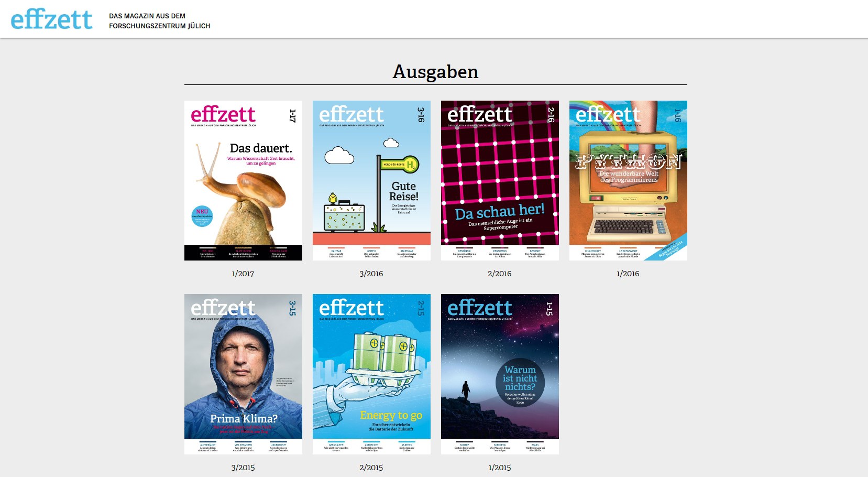Click the 1/2015 issue label
Screen dimensions: 868x477
tap(500, 468)
